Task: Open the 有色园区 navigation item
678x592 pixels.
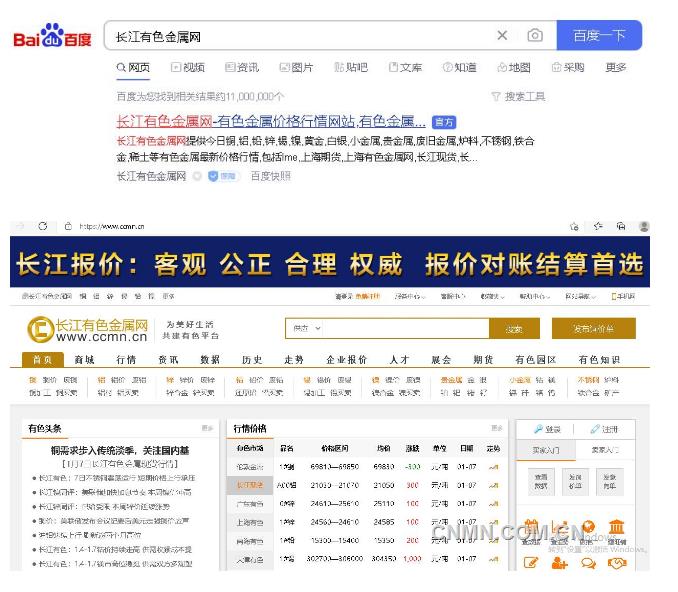Action: click(536, 360)
